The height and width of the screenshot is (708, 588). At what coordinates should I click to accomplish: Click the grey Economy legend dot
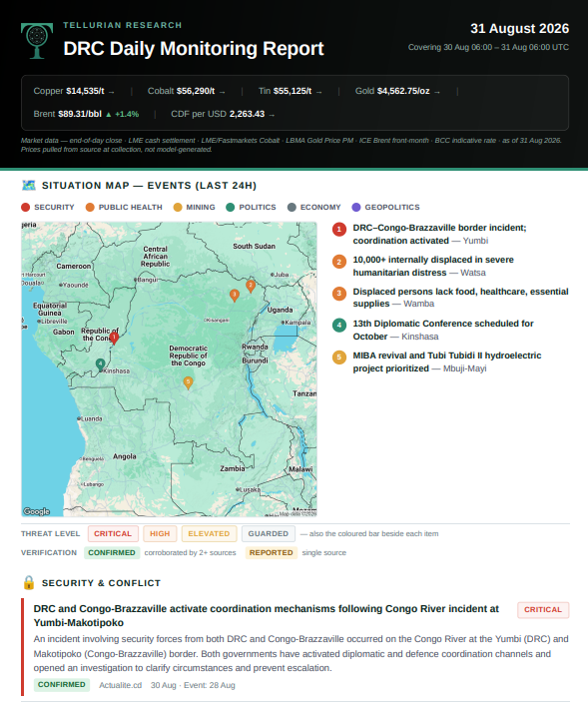[x=292, y=208]
